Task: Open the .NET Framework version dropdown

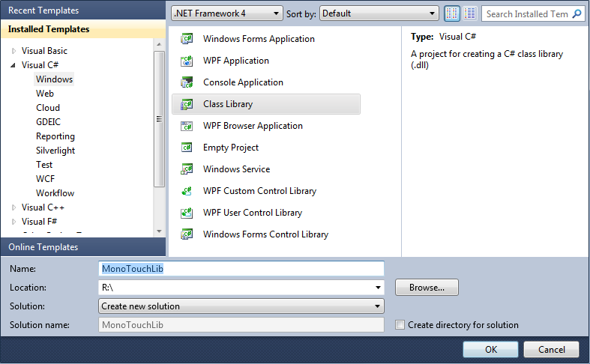Action: [x=227, y=13]
